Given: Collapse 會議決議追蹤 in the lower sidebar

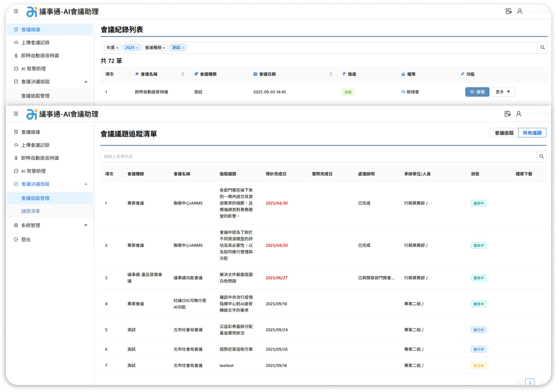Looking at the screenshot, I should point(86,184).
